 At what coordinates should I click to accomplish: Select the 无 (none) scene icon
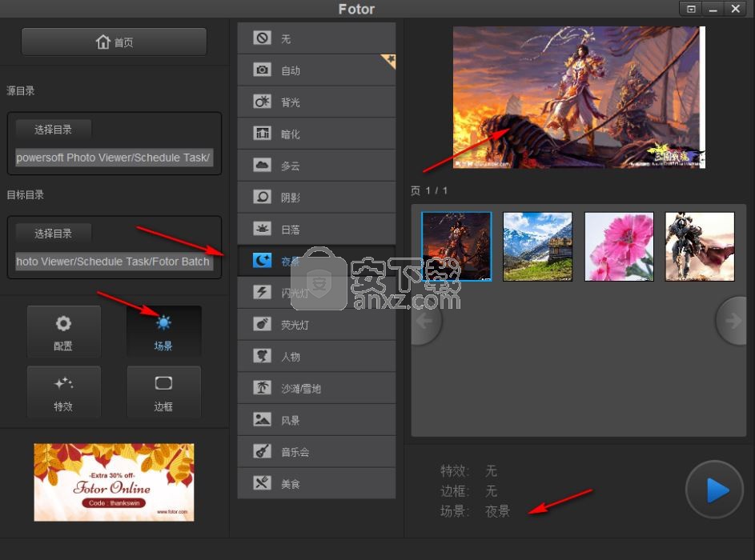point(262,38)
